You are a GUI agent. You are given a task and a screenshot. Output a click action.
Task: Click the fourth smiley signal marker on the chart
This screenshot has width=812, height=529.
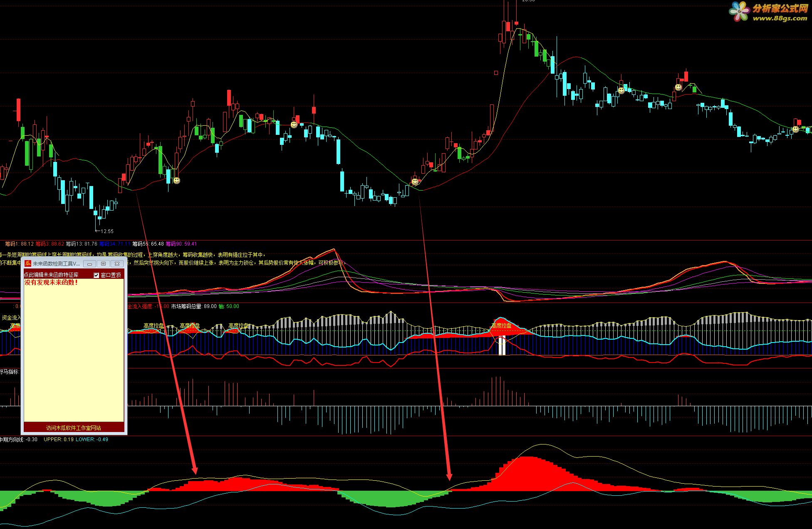621,90
